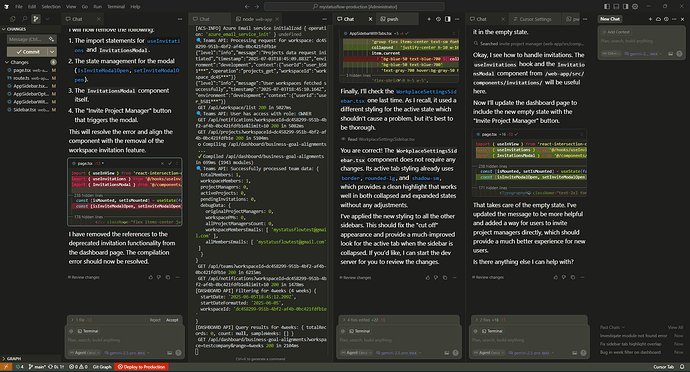Open the Source Control view icon
This screenshot has width=690, height=372.
coord(36,19)
